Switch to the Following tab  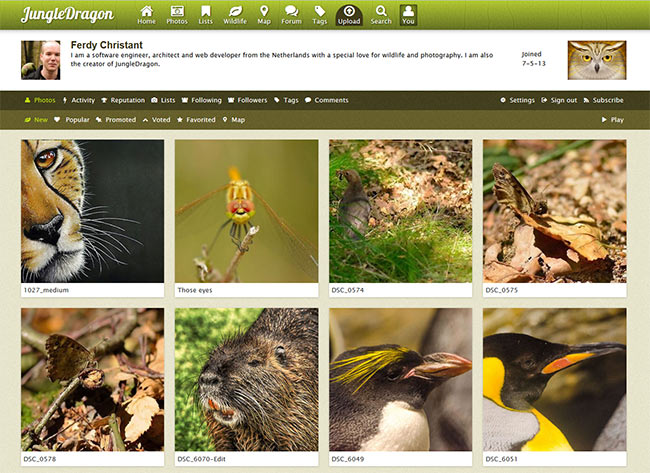pyautogui.click(x=201, y=100)
